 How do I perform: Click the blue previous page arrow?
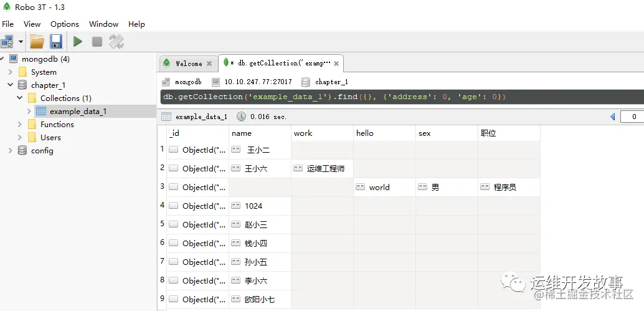click(613, 117)
